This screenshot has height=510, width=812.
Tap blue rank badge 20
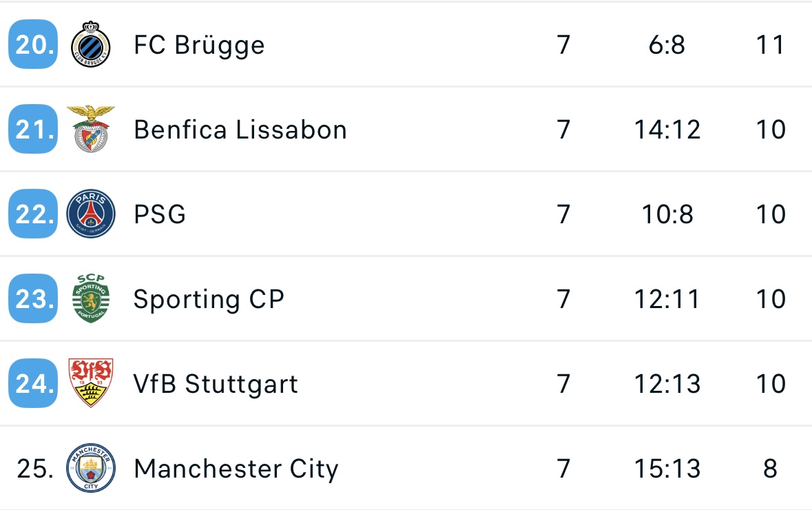(33, 45)
